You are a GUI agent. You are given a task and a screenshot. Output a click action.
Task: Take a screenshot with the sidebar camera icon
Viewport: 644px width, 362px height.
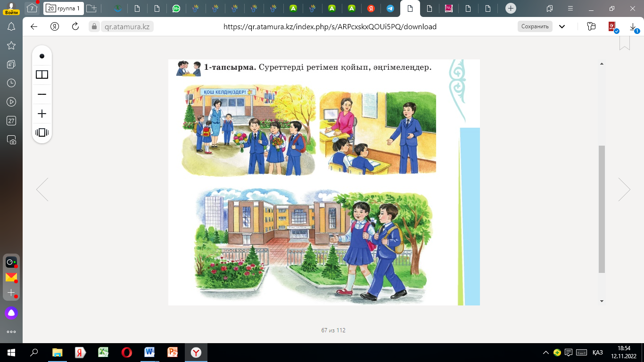click(11, 140)
